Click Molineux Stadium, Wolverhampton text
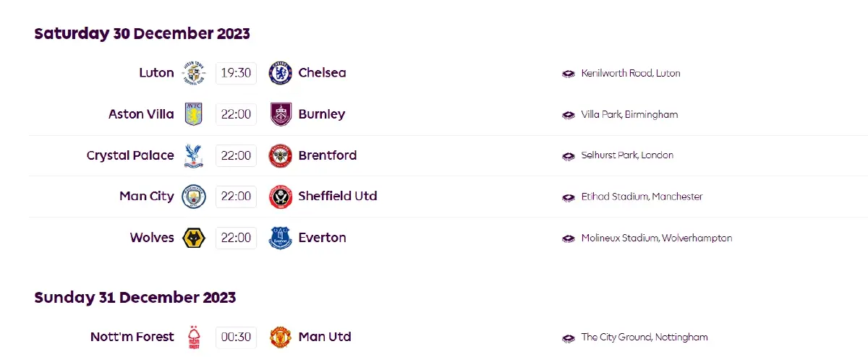This screenshot has width=868, height=357. [656, 238]
